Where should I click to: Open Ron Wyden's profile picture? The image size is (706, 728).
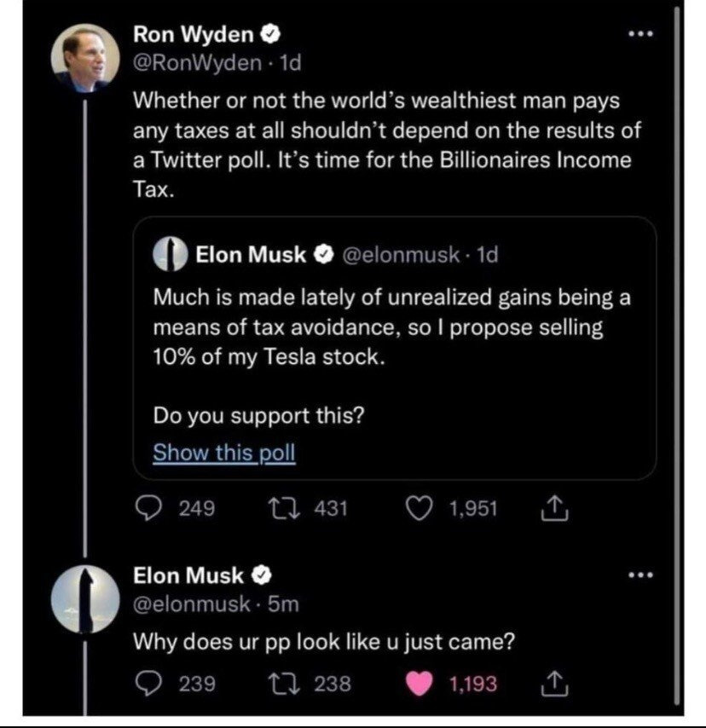click(84, 63)
